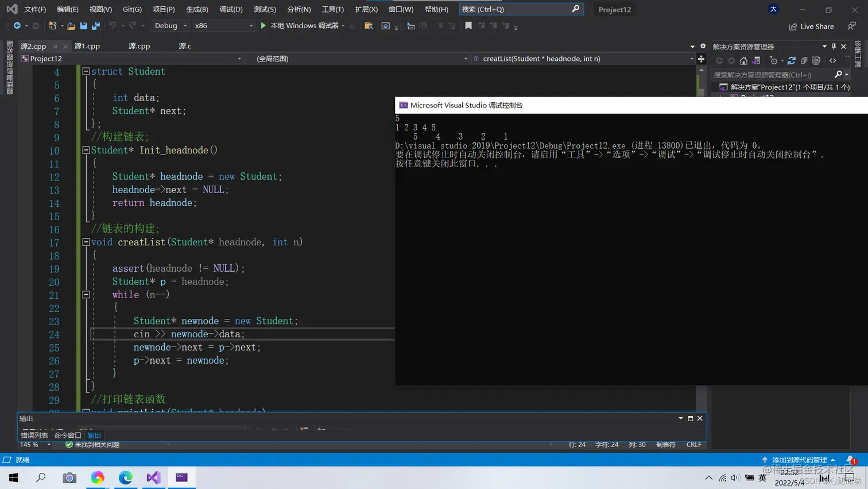Click 未找到相关问题 status indicator
The height and width of the screenshot is (489, 868).
tap(92, 445)
